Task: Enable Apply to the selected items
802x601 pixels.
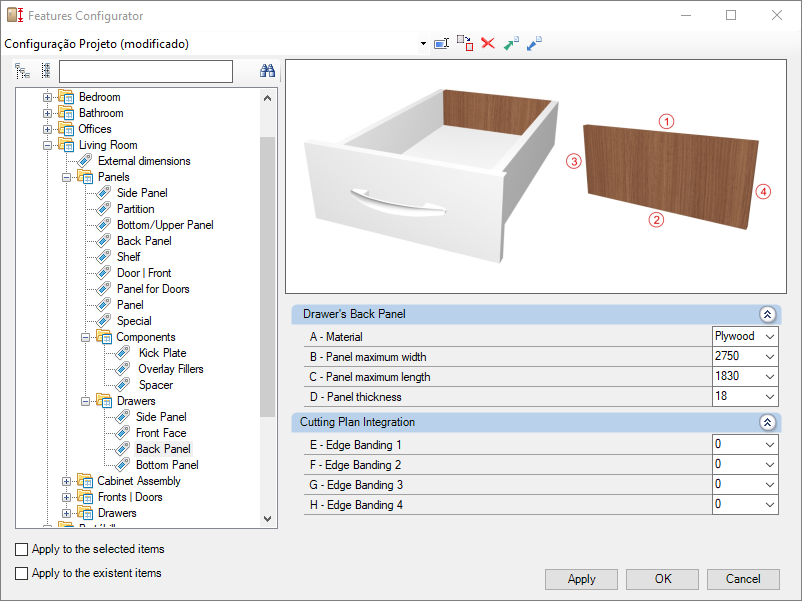Action: tap(21, 549)
